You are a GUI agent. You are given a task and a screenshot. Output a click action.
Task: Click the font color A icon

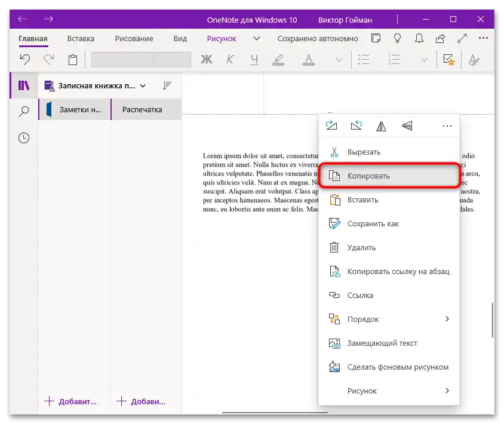[309, 60]
